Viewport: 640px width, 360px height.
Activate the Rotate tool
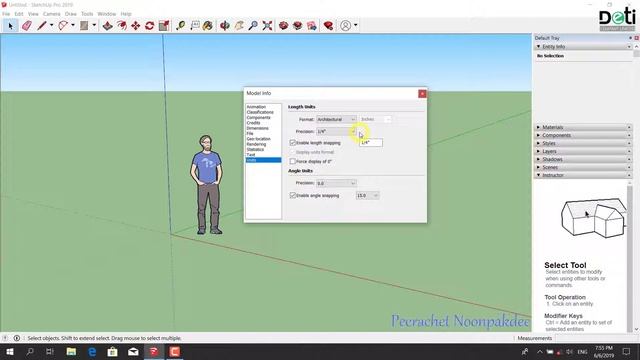click(149, 26)
